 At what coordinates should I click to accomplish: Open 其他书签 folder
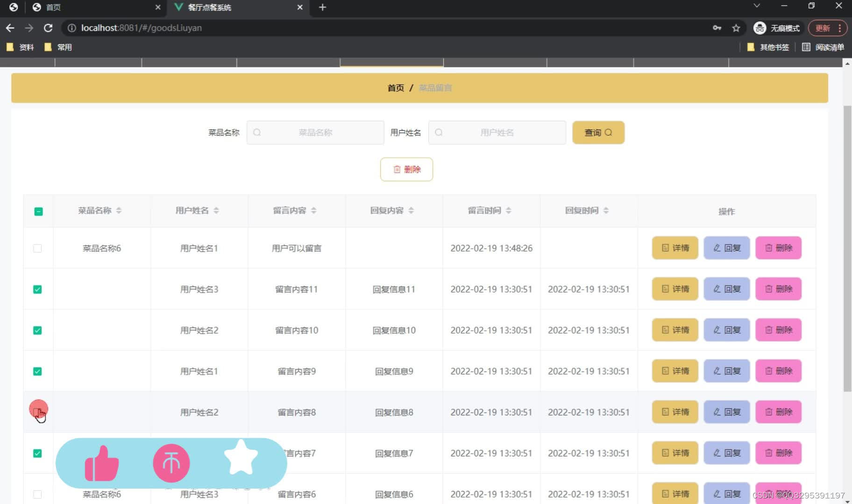coord(768,47)
